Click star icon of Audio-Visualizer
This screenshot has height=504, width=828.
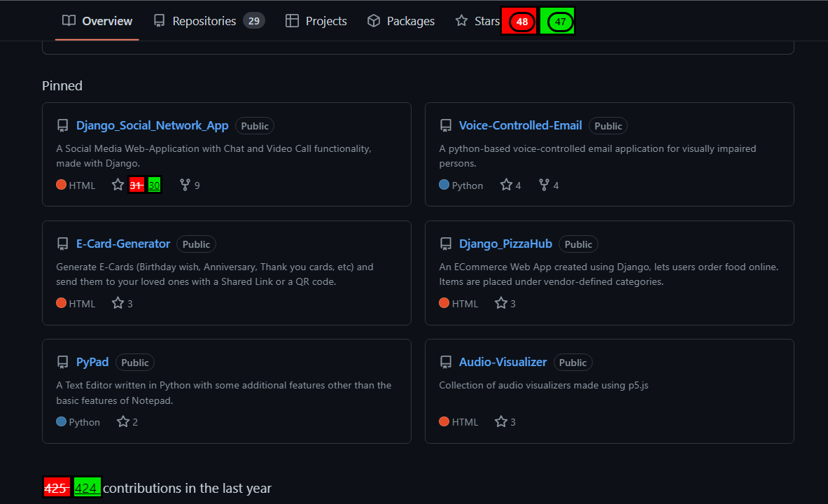tap(501, 421)
